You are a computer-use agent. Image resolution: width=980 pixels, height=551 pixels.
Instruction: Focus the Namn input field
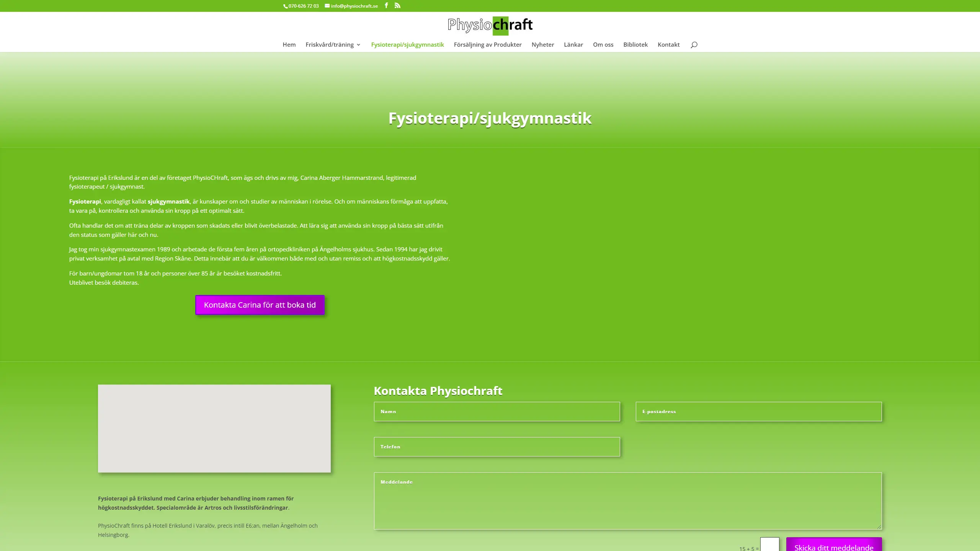click(497, 411)
